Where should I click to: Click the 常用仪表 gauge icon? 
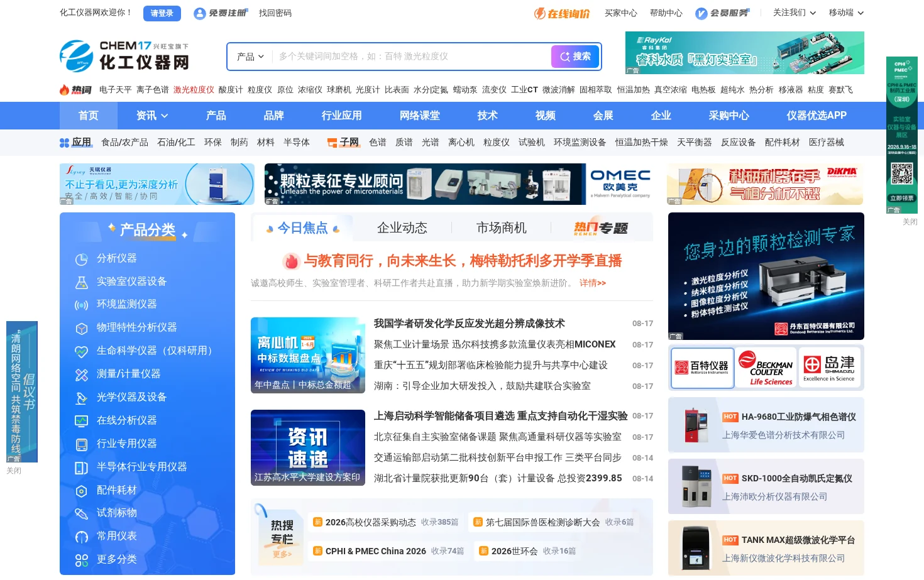coord(82,537)
